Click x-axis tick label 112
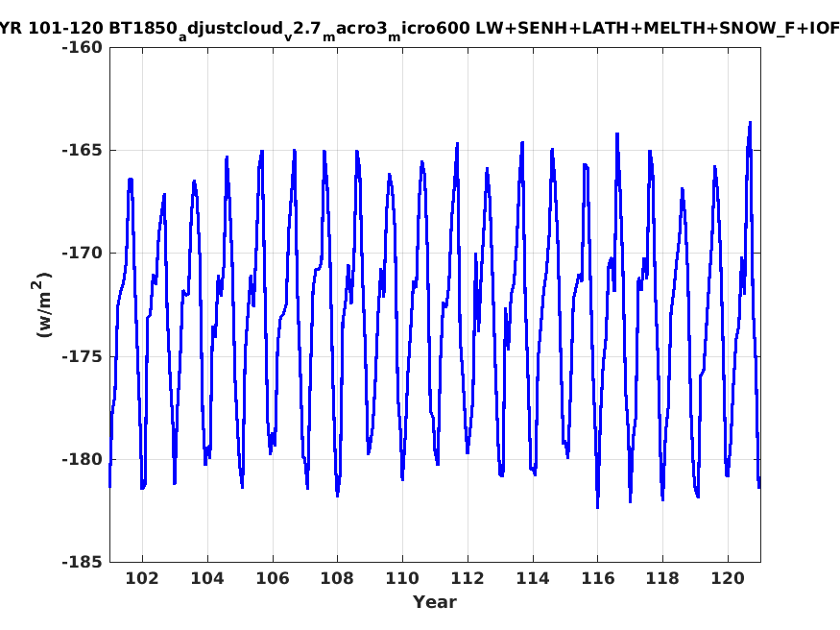 coord(468,578)
